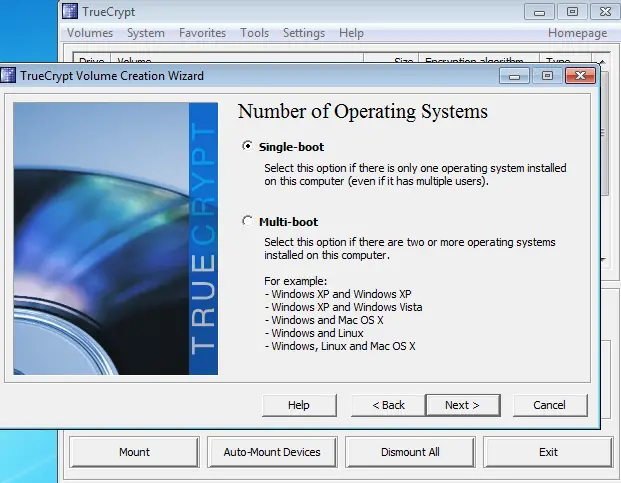Open Help in the wizard dialog

tap(299, 405)
